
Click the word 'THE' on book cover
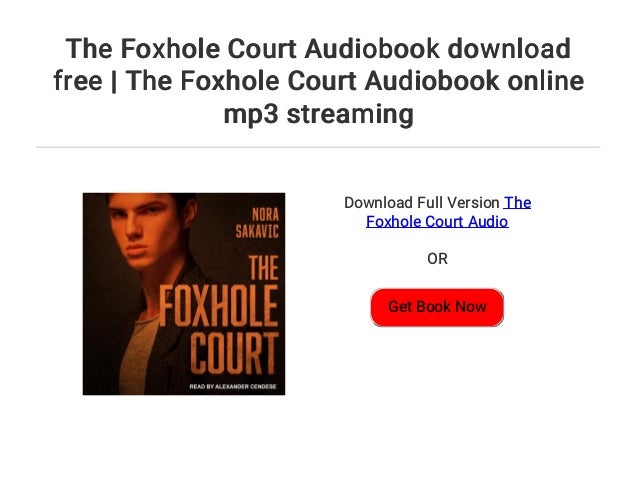pyautogui.click(x=264, y=268)
